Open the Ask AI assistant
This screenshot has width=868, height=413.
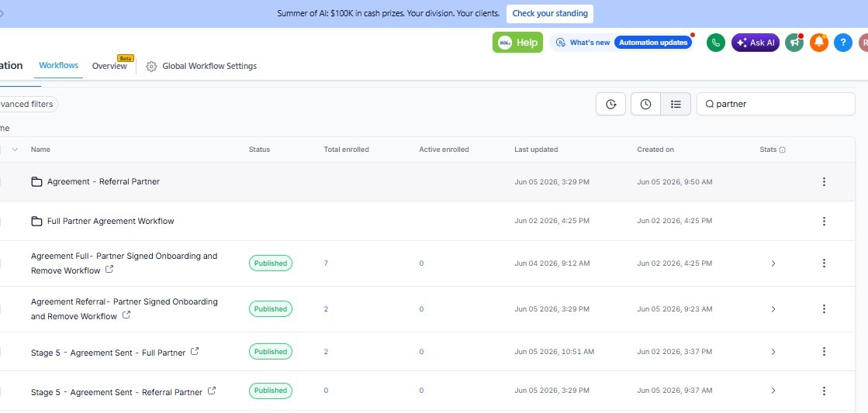point(756,43)
